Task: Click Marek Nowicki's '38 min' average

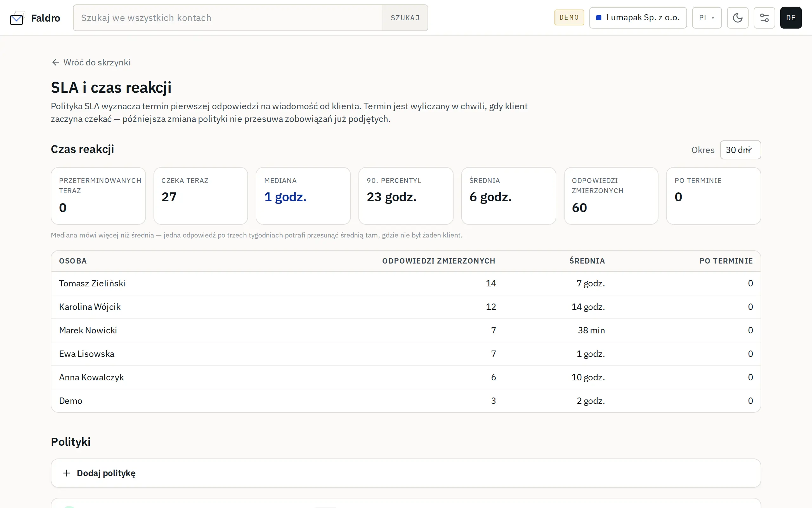Action: pos(591,330)
